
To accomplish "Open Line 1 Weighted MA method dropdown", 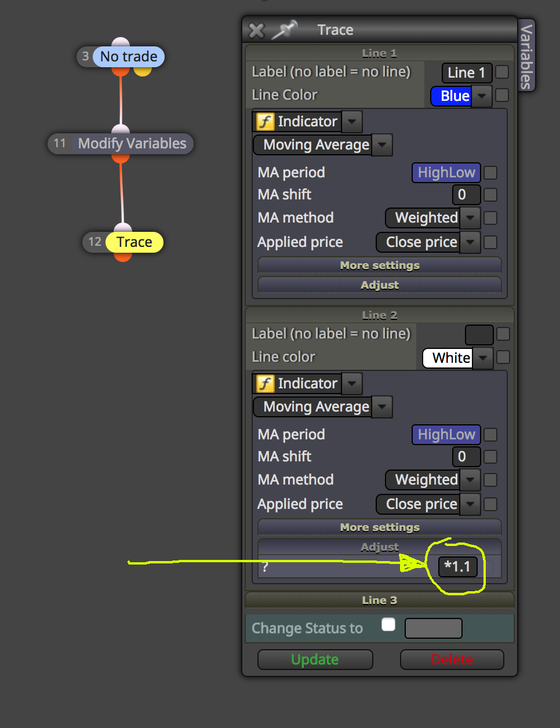I will point(470,218).
